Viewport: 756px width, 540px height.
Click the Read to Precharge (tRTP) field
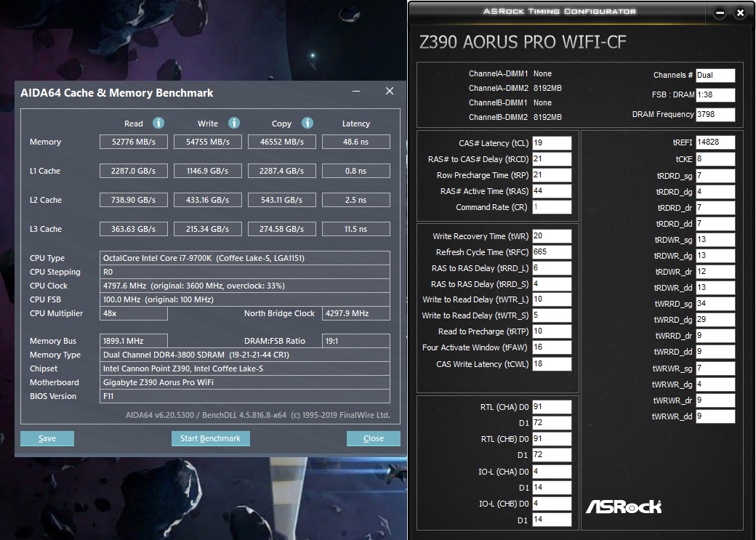coord(552,331)
